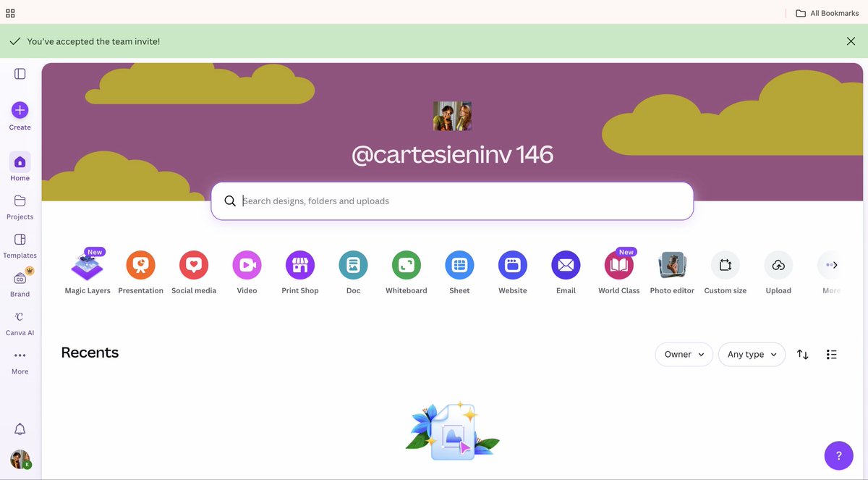Open the Home section
Viewport: 868px width, 480px height.
click(20, 167)
